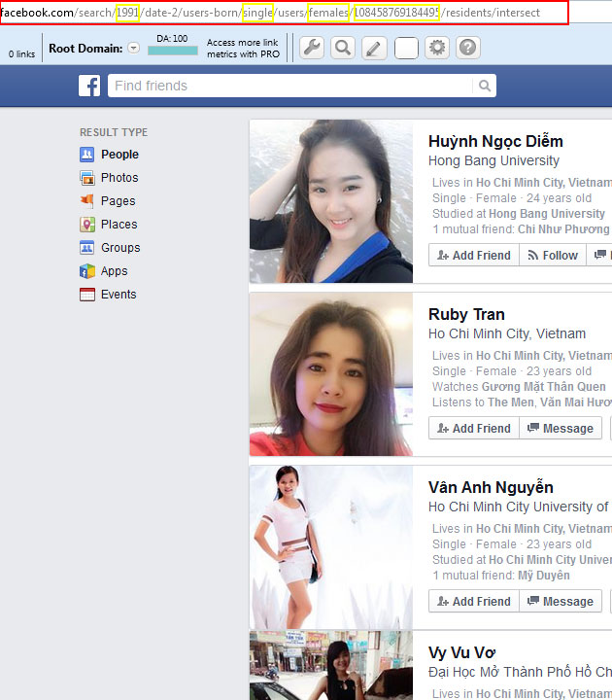Viewport: 612px width, 700px height.
Task: Select Photos result type
Action: (x=119, y=178)
